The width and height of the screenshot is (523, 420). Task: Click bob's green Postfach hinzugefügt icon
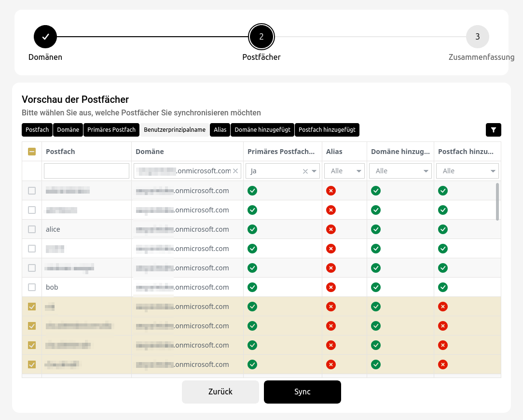[x=443, y=287]
